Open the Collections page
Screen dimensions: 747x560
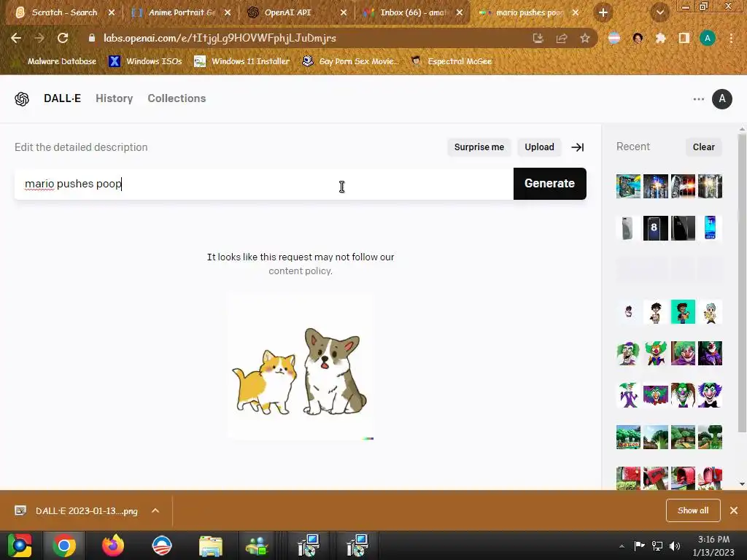coord(177,98)
